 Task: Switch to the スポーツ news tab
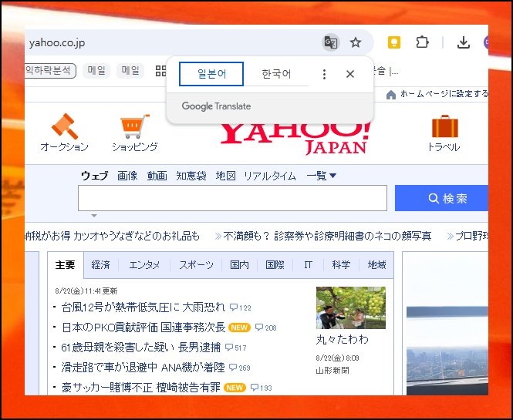tap(196, 265)
